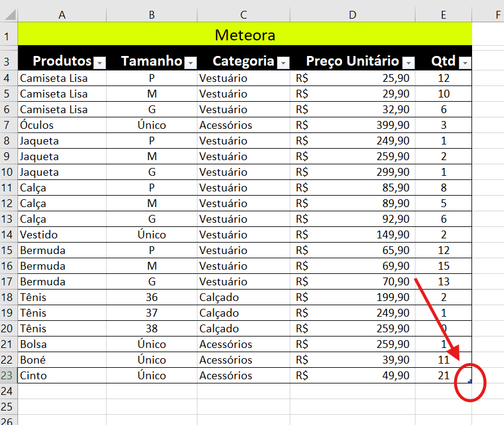This screenshot has height=425, width=504.
Task: Select the 39,90 price cell
Action: click(x=353, y=360)
